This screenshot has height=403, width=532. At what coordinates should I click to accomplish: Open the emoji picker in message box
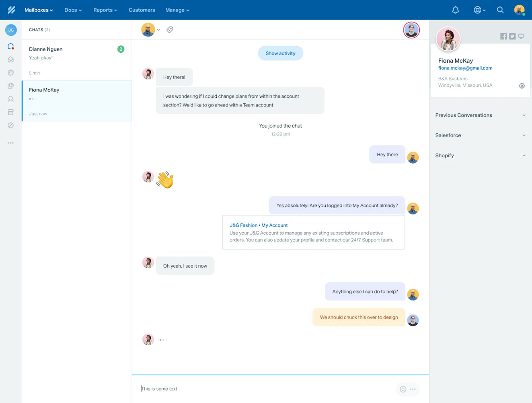(403, 389)
